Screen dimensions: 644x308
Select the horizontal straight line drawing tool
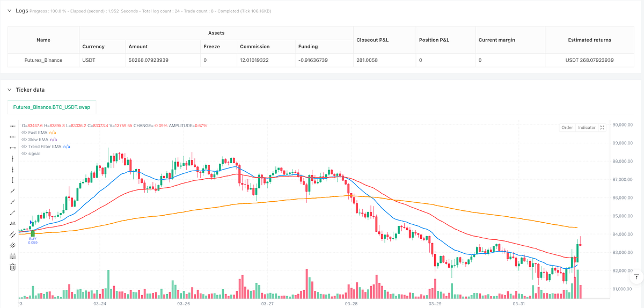(13, 126)
